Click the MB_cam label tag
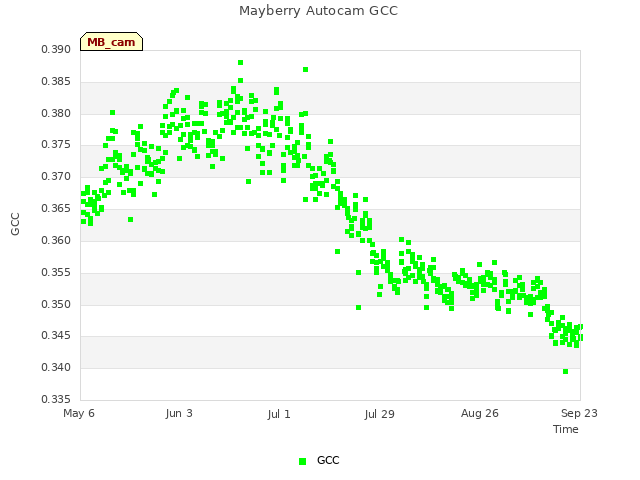640x480 pixels. pos(111,42)
